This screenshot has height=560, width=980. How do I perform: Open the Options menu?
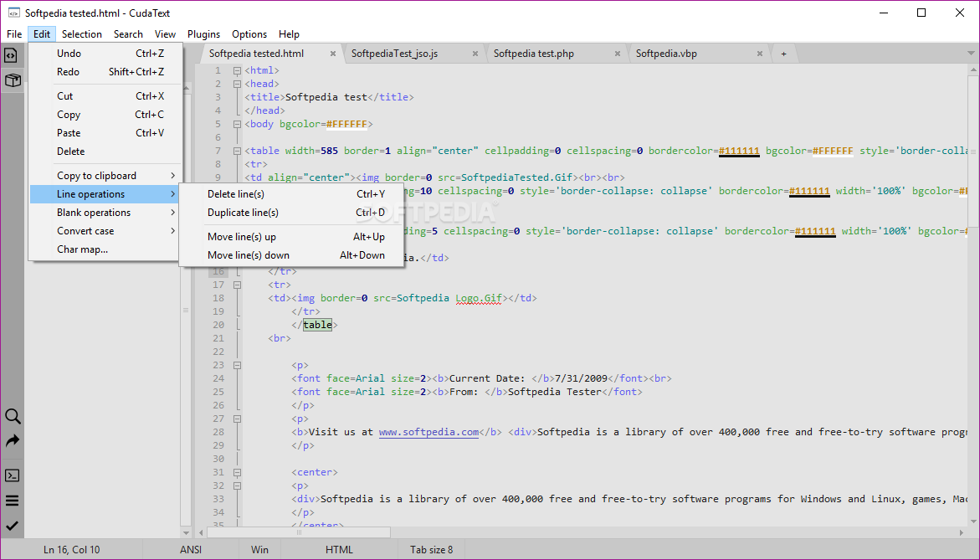(249, 34)
